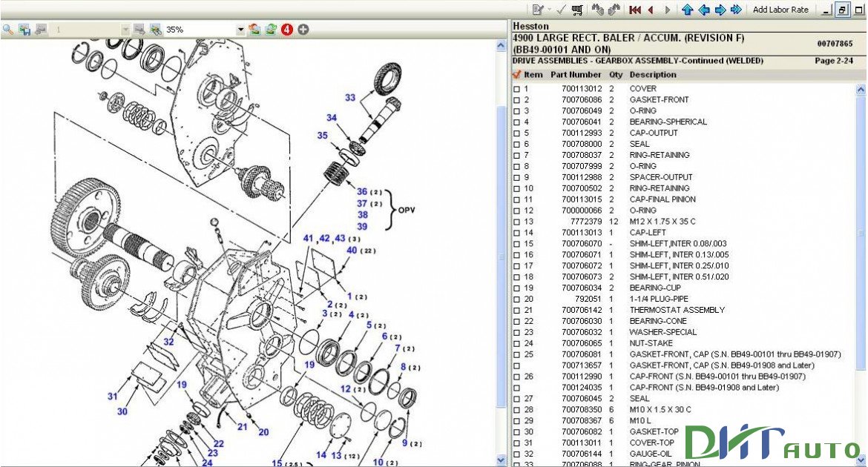Viewport: 868px width, 467px height.
Task: Save the diagram image
Action: pyautogui.click(x=24, y=30)
